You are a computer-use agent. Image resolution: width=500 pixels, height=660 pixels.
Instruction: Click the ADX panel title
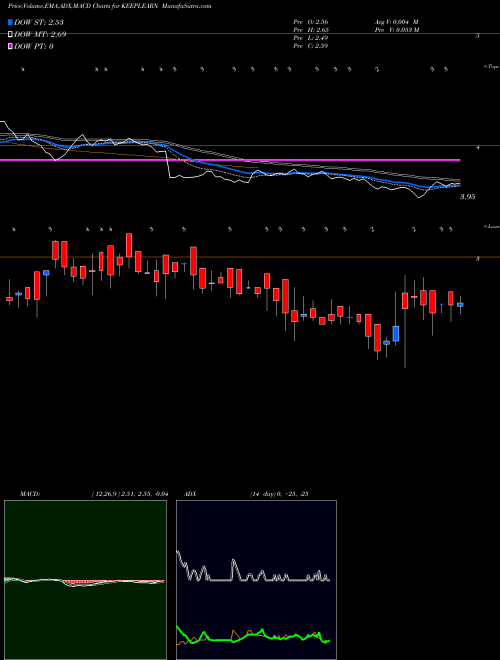(x=190, y=494)
